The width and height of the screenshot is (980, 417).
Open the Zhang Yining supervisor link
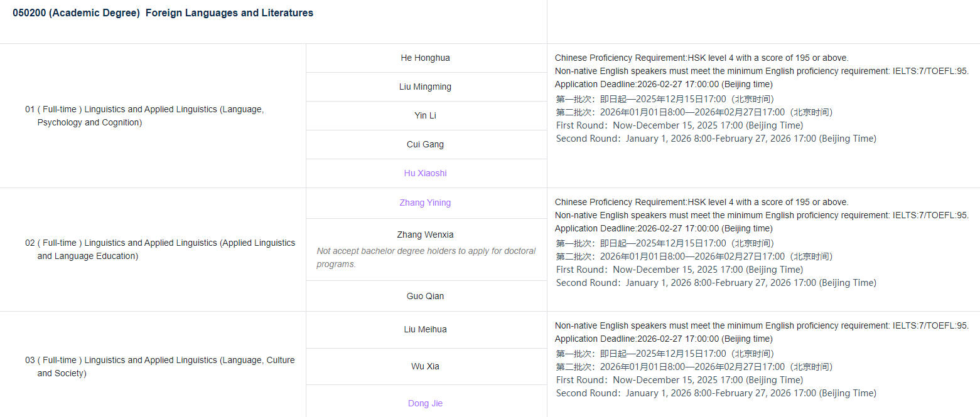click(425, 203)
